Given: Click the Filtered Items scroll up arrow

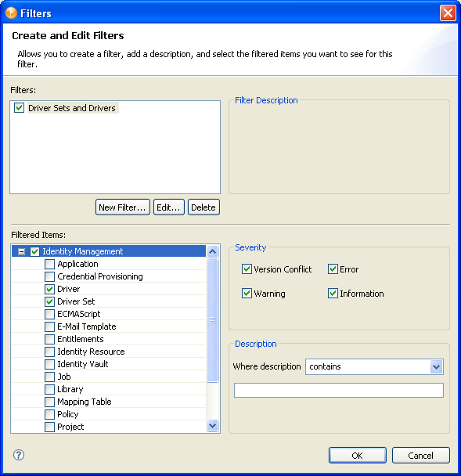Looking at the screenshot, I should click(213, 251).
